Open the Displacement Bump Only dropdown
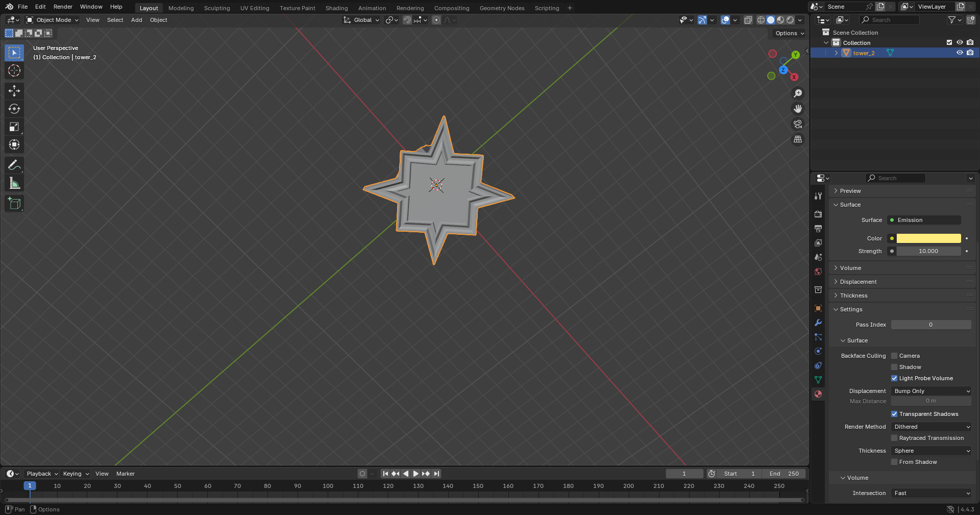 931,391
